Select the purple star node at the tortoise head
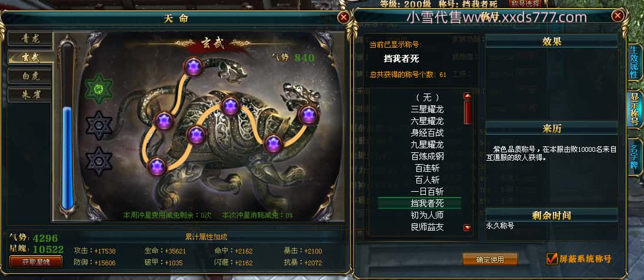 click(308, 115)
